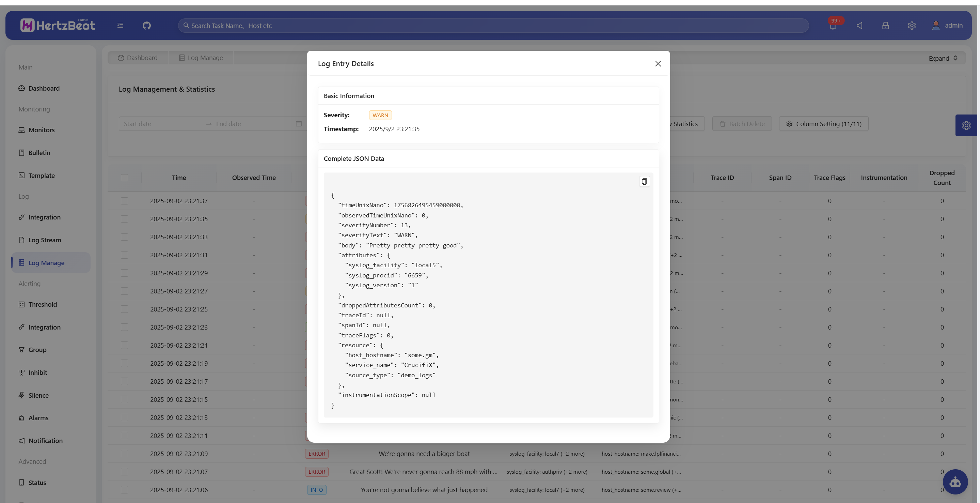
Task: Expand the tab bar options
Action: tap(943, 58)
